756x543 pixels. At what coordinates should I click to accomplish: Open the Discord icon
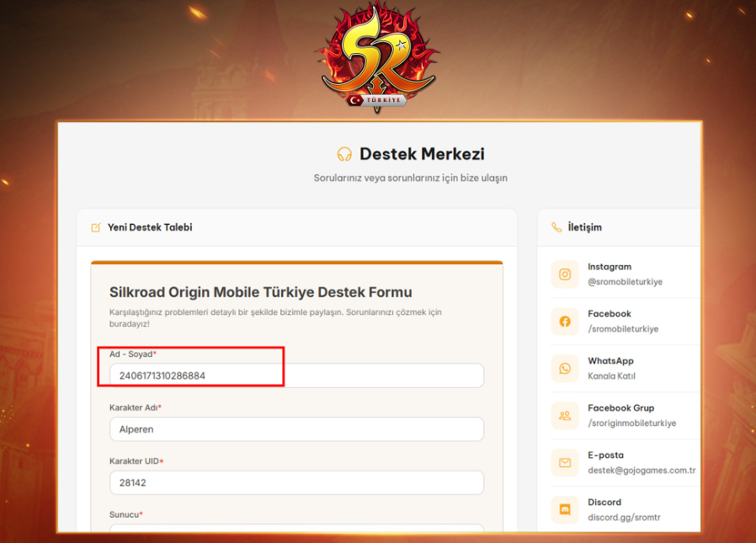coord(565,510)
